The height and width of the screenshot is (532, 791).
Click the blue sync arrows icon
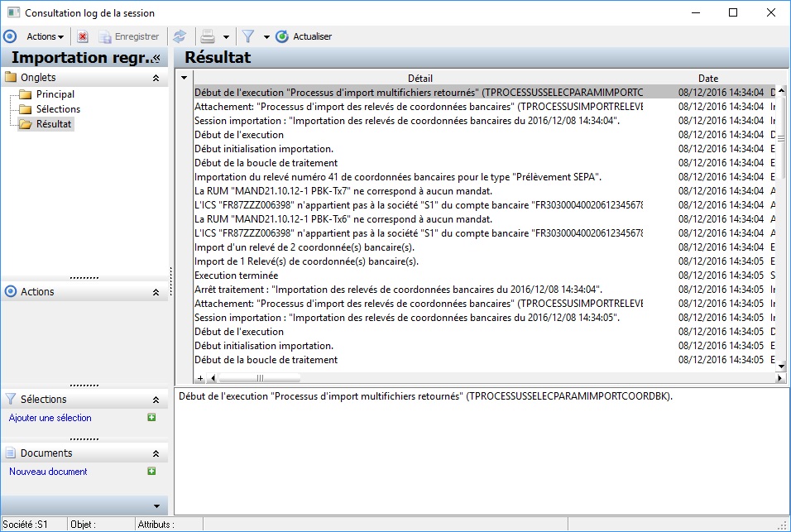point(180,36)
